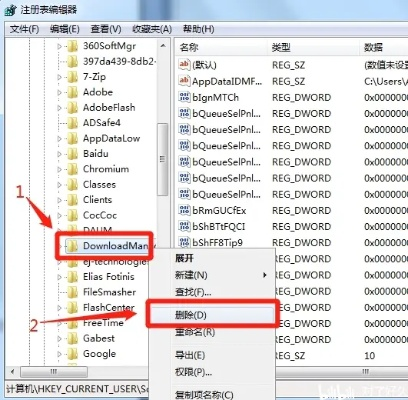
Task: Select the FlashCenter tree item label
Action: click(109, 307)
